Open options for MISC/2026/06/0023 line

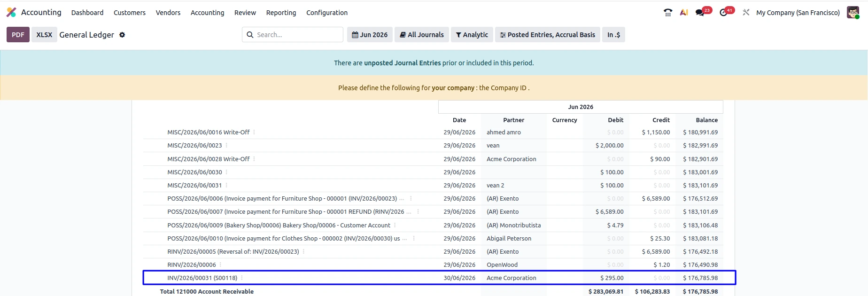tap(226, 146)
